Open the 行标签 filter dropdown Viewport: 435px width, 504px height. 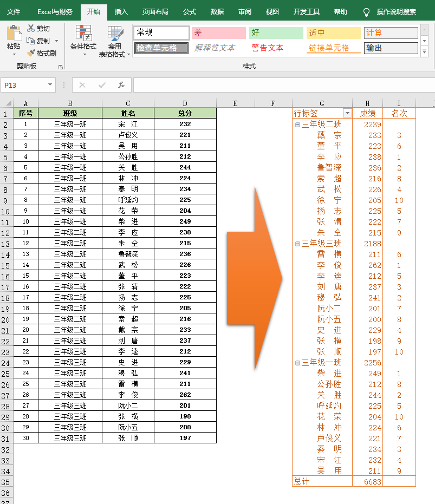click(x=347, y=113)
